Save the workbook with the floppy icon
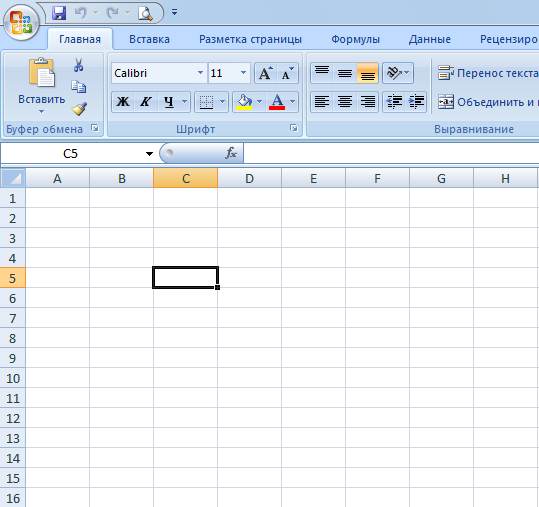 59,13
